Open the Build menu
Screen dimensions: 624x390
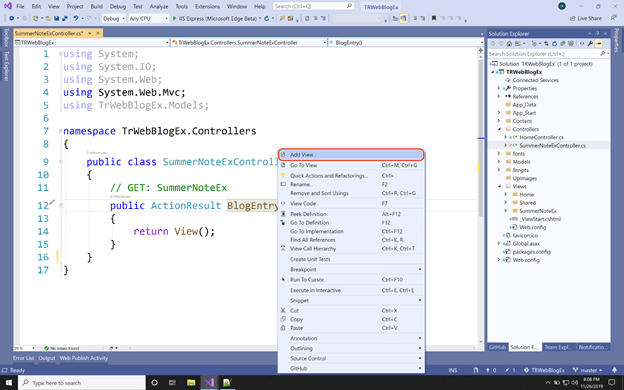point(96,6)
